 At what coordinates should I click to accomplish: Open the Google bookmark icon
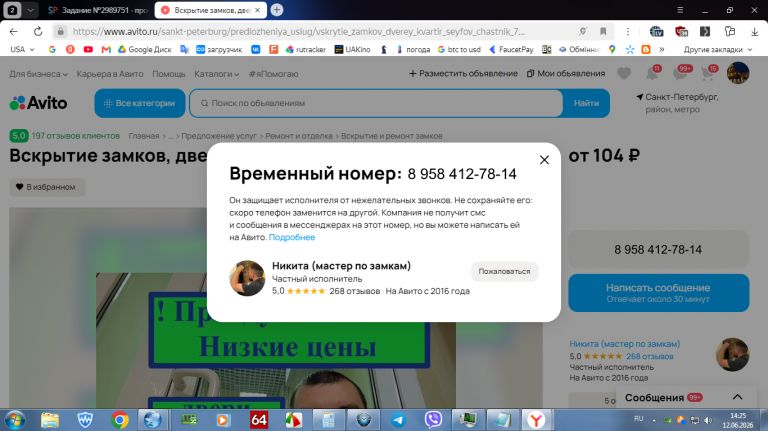coord(52,49)
